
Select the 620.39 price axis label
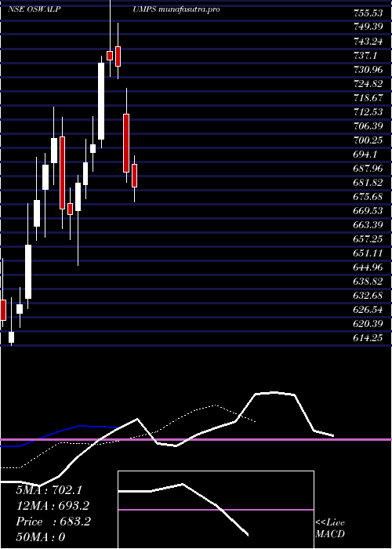pyautogui.click(x=368, y=324)
